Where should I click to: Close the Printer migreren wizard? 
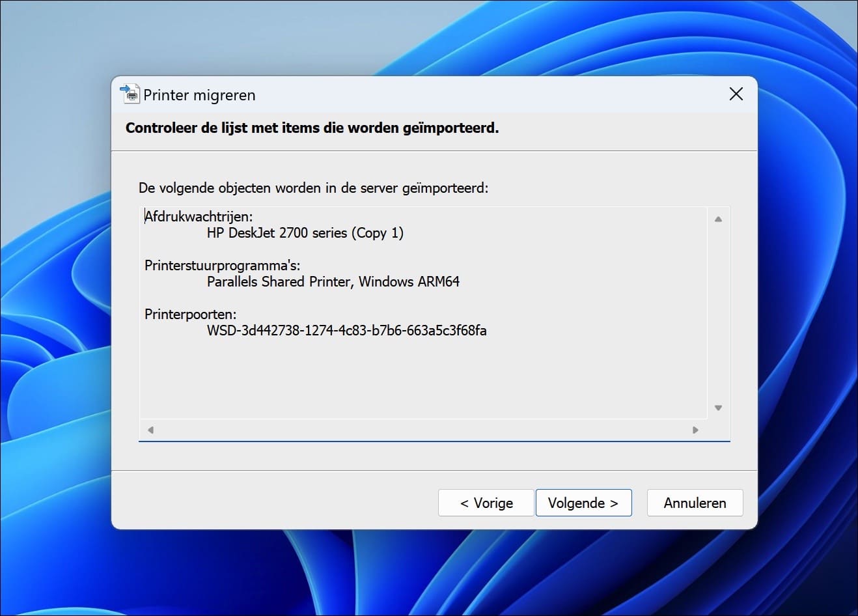[736, 94]
